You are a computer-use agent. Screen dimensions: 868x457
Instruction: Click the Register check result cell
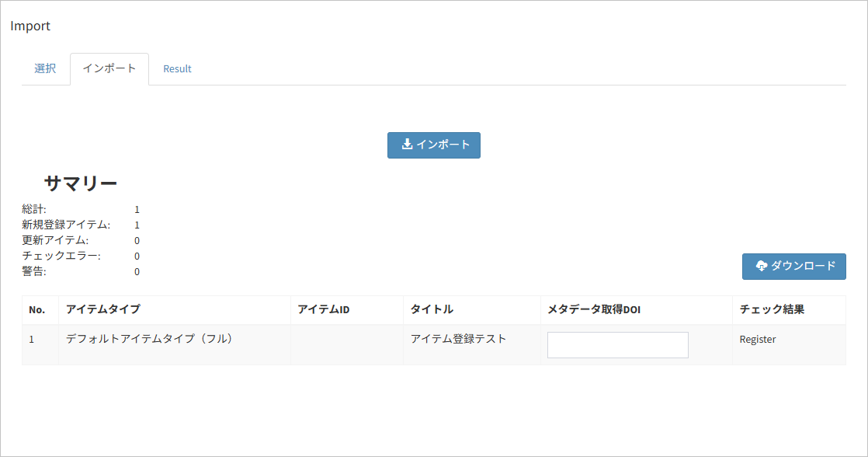(757, 339)
